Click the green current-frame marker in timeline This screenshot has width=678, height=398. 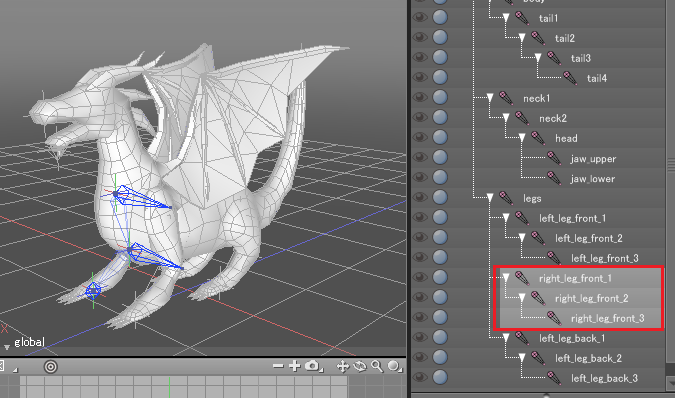(x=169, y=387)
